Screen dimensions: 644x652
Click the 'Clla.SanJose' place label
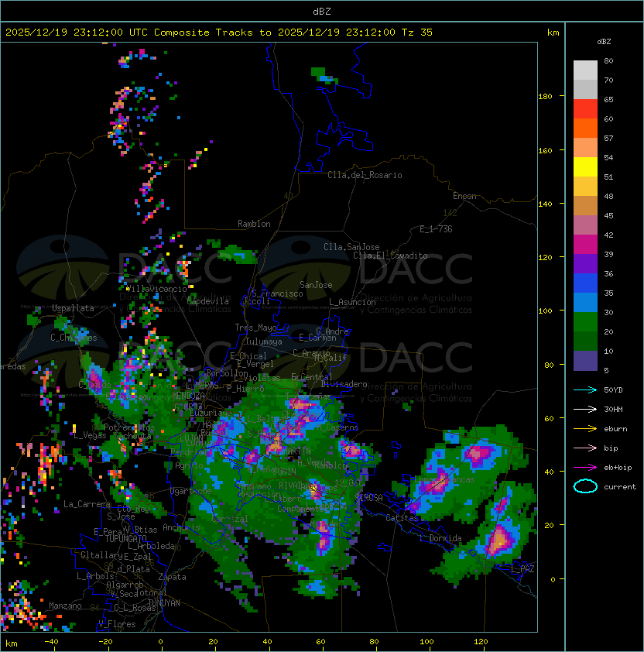click(351, 247)
